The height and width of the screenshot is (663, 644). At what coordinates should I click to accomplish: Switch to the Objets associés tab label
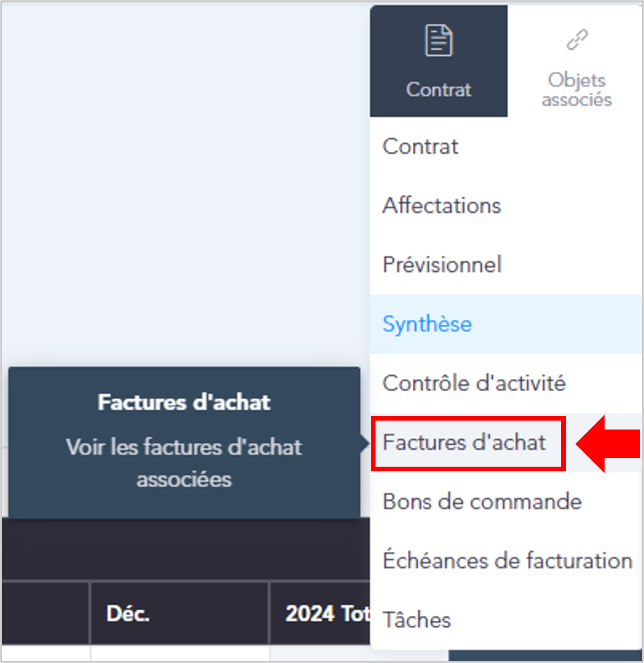[577, 90]
